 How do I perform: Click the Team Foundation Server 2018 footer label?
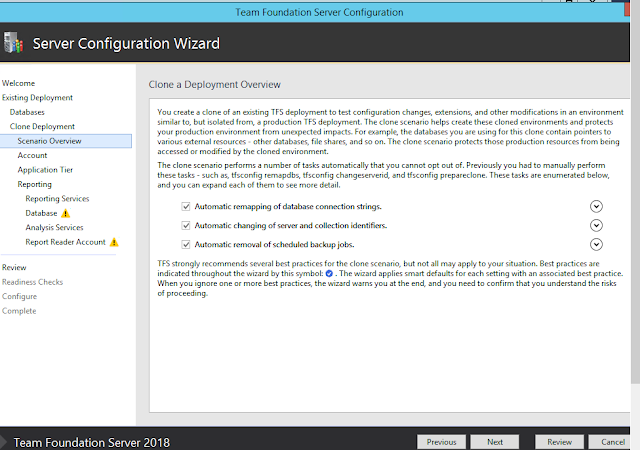(91, 443)
